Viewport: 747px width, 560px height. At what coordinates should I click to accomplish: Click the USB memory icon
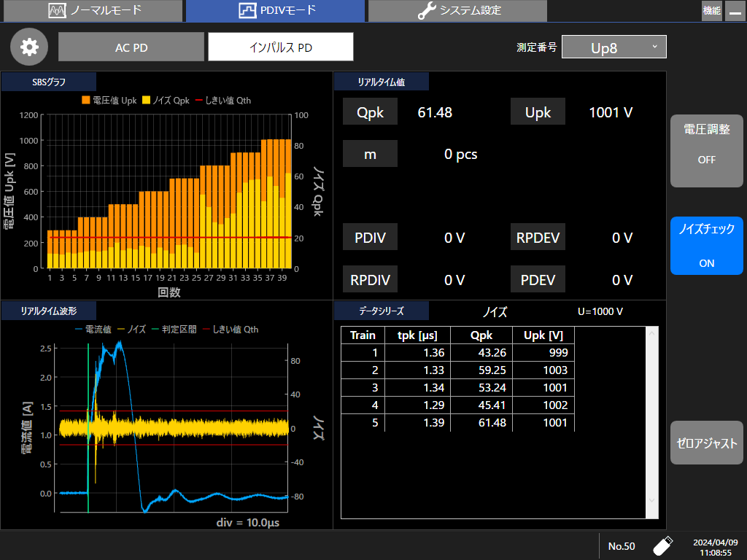point(662,545)
